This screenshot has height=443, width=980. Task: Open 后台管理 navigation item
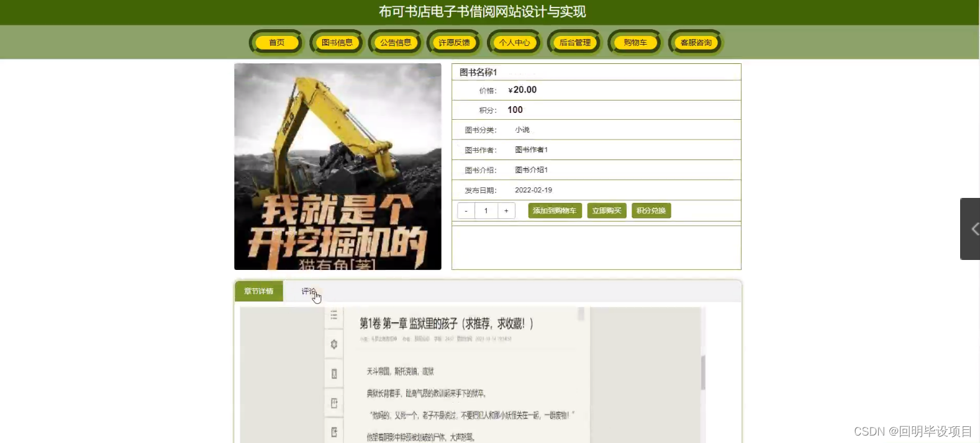(x=575, y=42)
